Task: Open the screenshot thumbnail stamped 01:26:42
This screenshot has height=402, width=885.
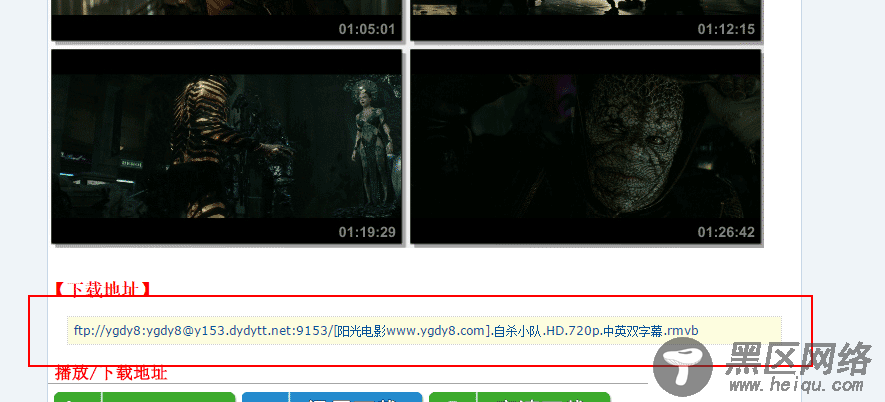Action: click(x=586, y=146)
